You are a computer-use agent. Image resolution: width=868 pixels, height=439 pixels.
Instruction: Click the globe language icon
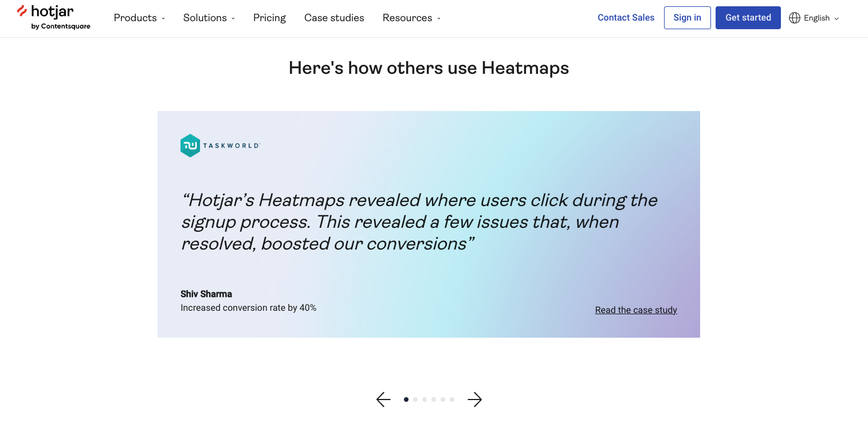pos(795,18)
